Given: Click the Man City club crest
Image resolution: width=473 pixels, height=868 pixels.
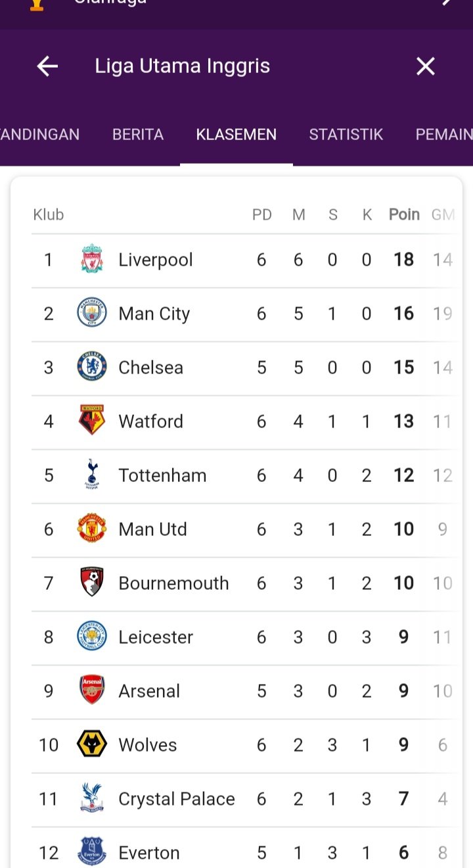Looking at the screenshot, I should [92, 313].
